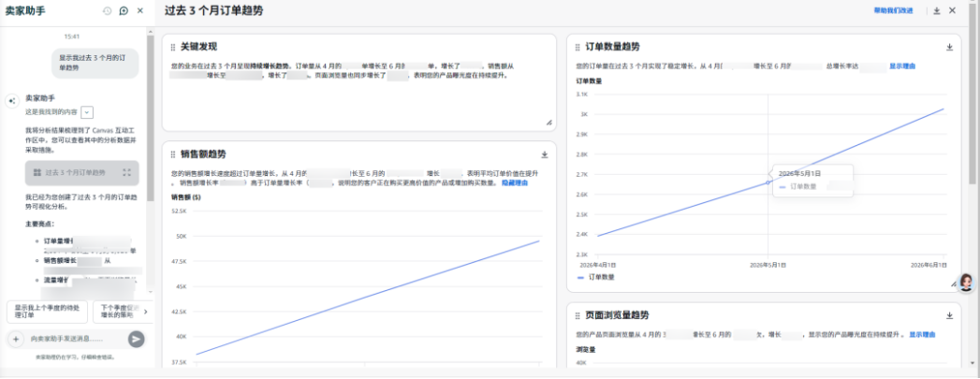Click the grid icon on canvas card
The height and width of the screenshot is (379, 980).
coord(37,172)
